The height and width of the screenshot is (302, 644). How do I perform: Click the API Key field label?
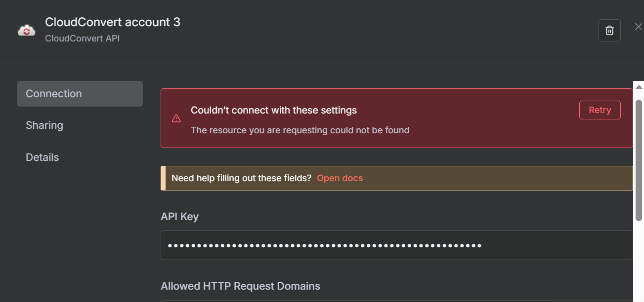(179, 217)
